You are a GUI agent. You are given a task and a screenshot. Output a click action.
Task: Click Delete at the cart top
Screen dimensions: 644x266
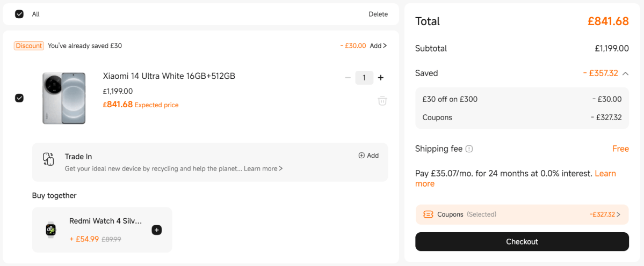(x=378, y=14)
